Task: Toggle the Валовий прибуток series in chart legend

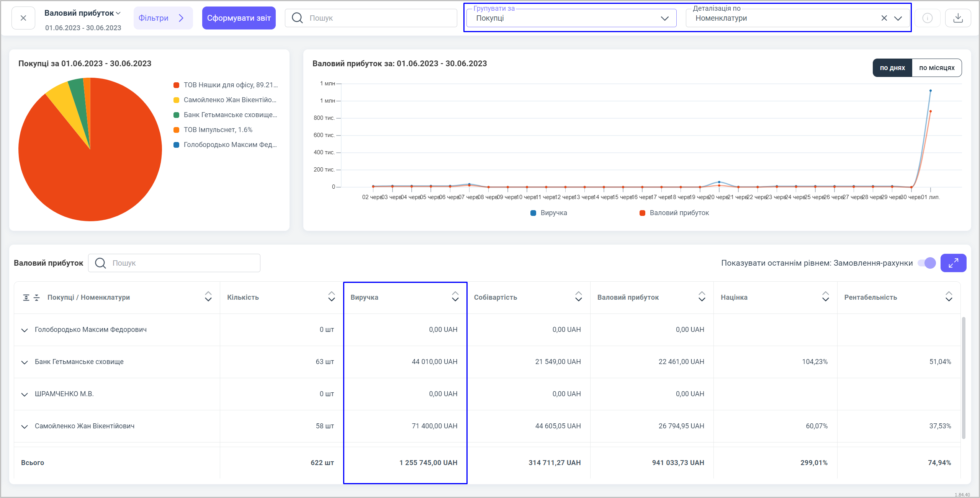Action: pyautogui.click(x=674, y=213)
